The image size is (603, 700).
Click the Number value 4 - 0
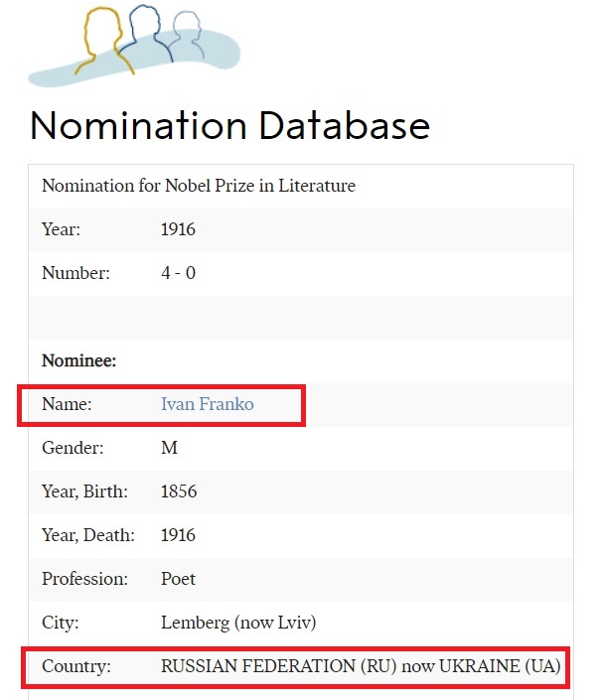click(178, 273)
